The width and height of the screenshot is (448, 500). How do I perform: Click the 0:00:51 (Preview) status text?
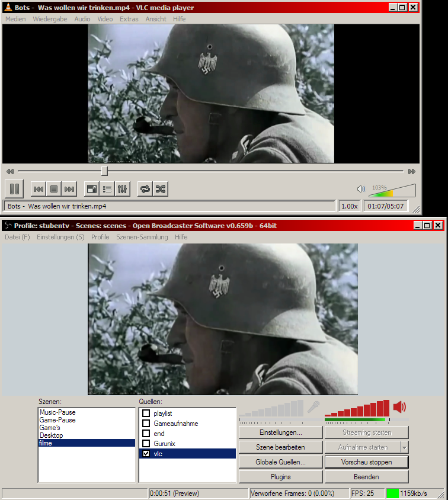pyautogui.click(x=174, y=493)
